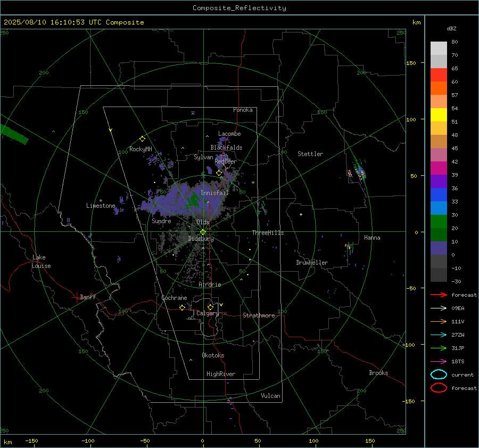Select the orange 111V arrow legend icon
The image size is (479, 448).
coord(439,321)
